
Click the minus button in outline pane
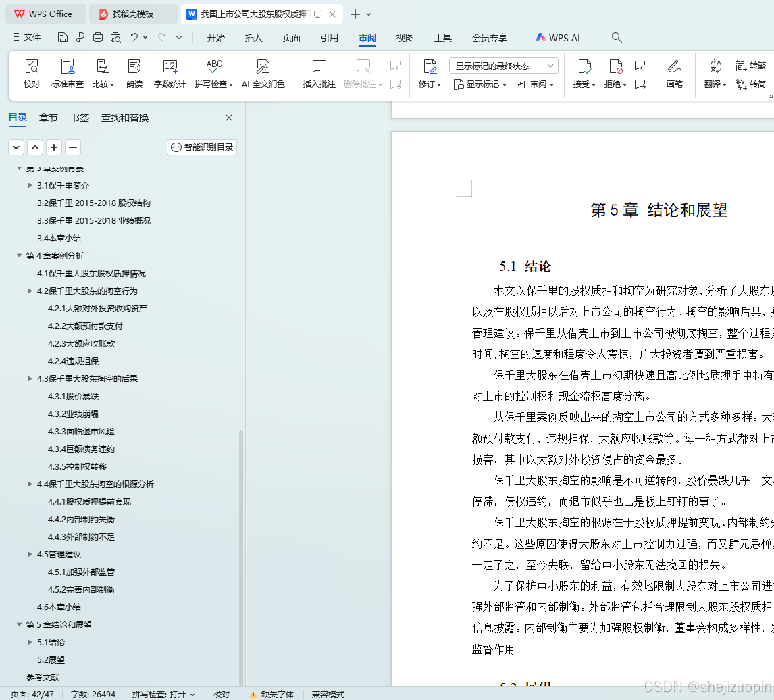point(72,147)
